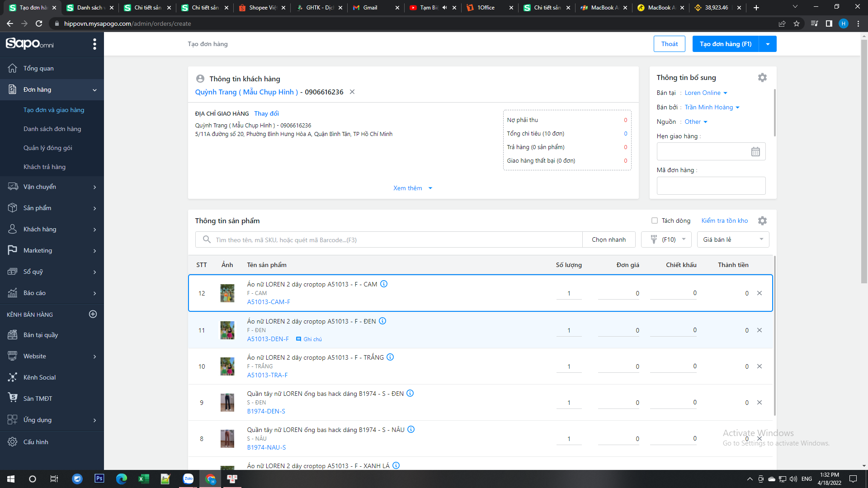868x488 pixels.
Task: Open product table settings gear icon
Action: coord(762,221)
